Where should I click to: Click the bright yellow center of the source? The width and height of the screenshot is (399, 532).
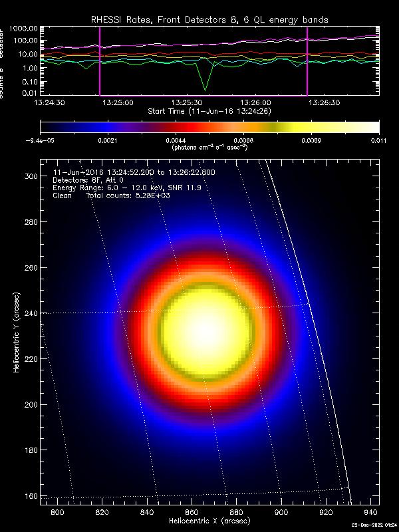[x=207, y=331]
